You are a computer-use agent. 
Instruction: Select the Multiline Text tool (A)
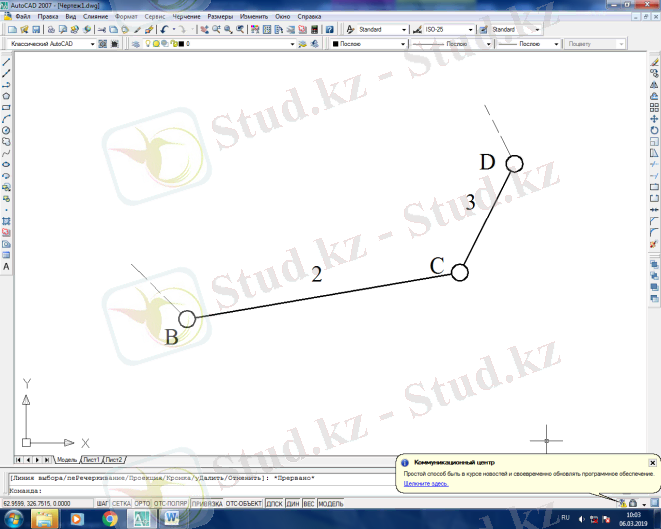point(6,266)
